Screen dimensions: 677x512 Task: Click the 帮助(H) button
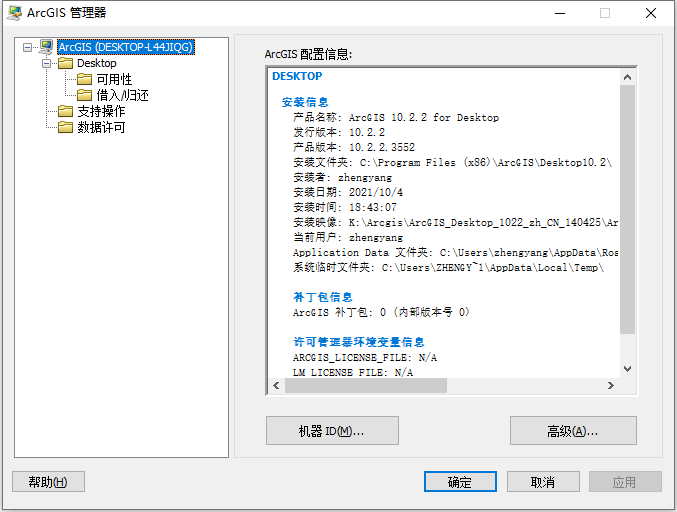(48, 481)
